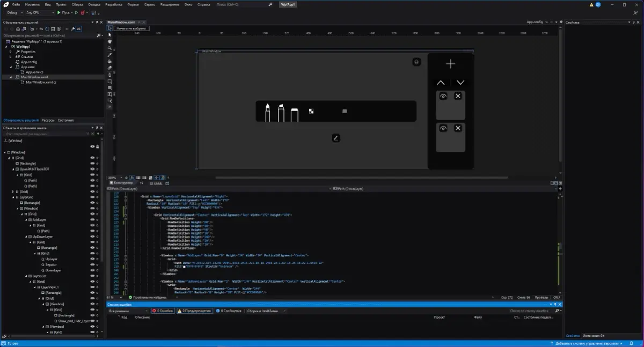Select the marker tool in the paint toolbar
Image resolution: width=644 pixels, height=347 pixels.
point(281,112)
